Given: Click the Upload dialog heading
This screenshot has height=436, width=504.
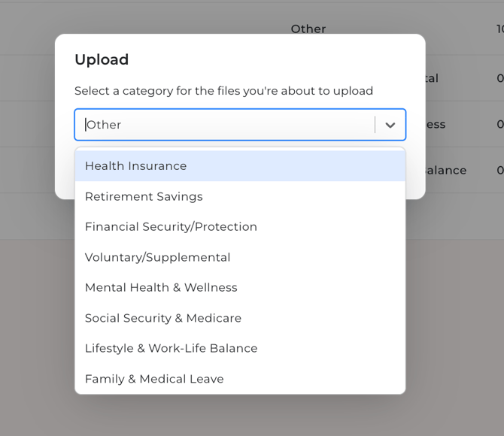Looking at the screenshot, I should 102,59.
